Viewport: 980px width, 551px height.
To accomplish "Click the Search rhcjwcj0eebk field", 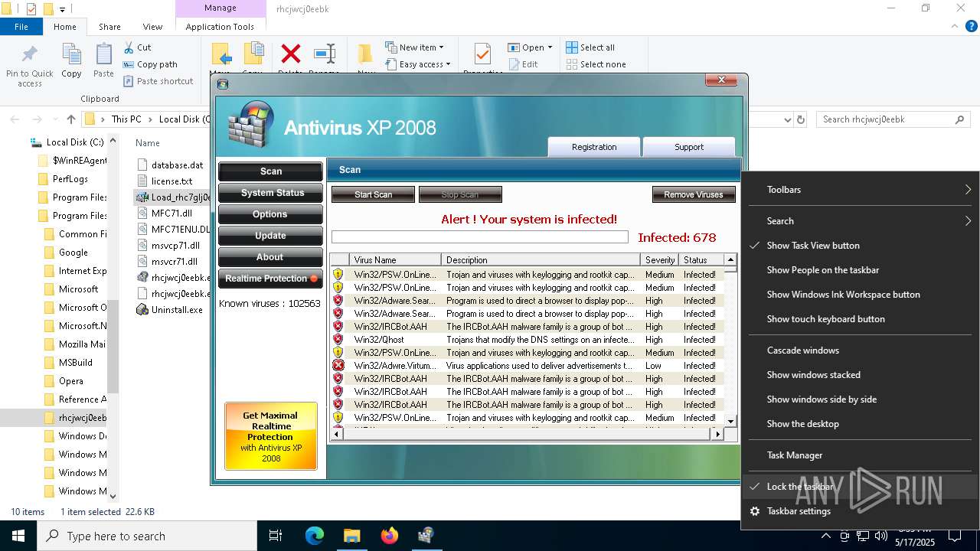I will click(893, 119).
